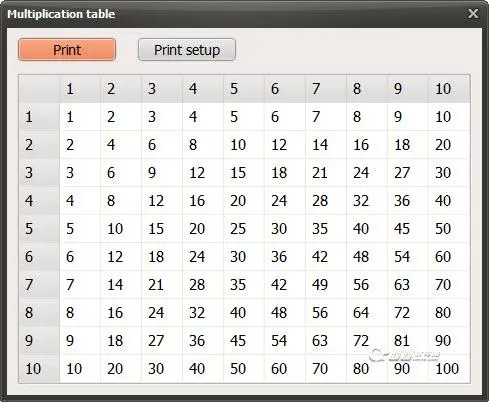Open the Print setup dialog
Viewport: 489px width, 402px height.
pos(187,50)
